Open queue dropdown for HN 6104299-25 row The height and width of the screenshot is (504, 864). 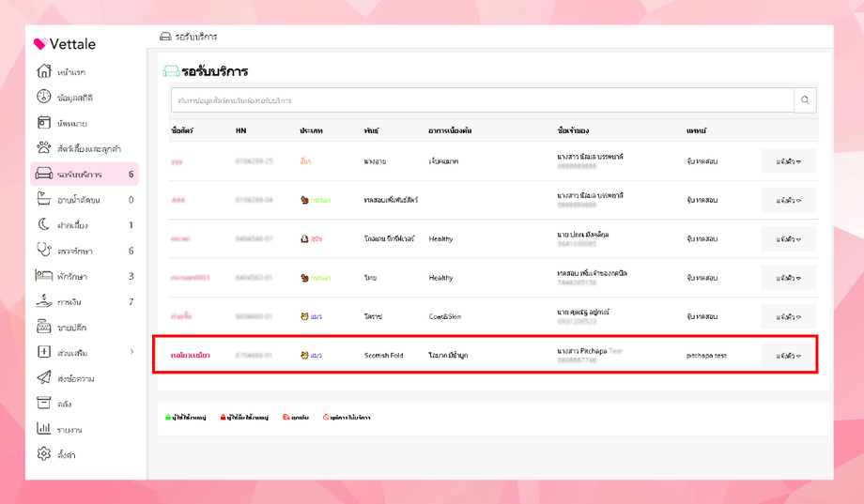point(788,161)
